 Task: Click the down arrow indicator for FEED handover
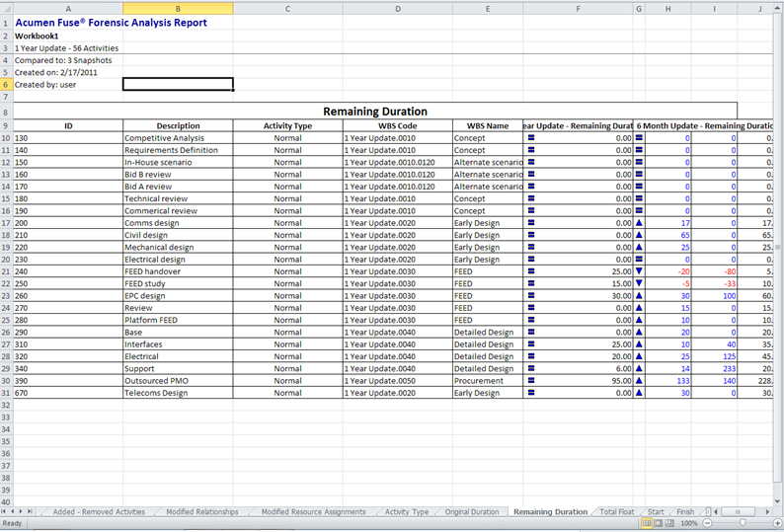[x=639, y=271]
